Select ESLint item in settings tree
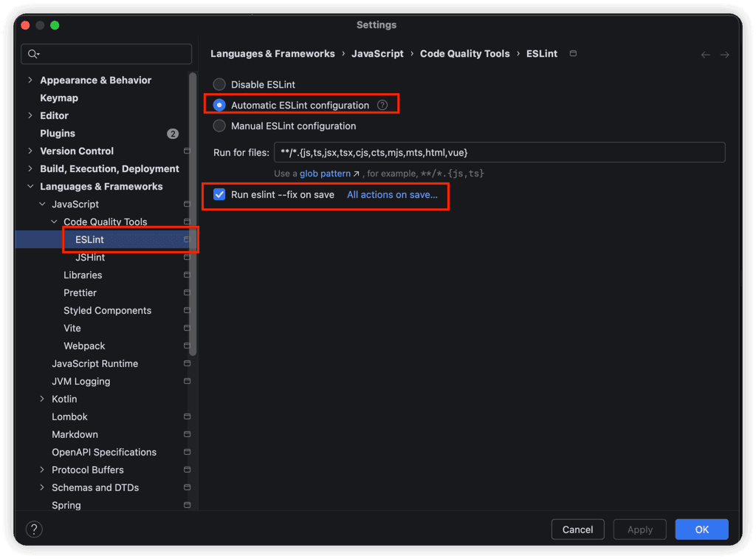756x559 pixels. coord(89,240)
